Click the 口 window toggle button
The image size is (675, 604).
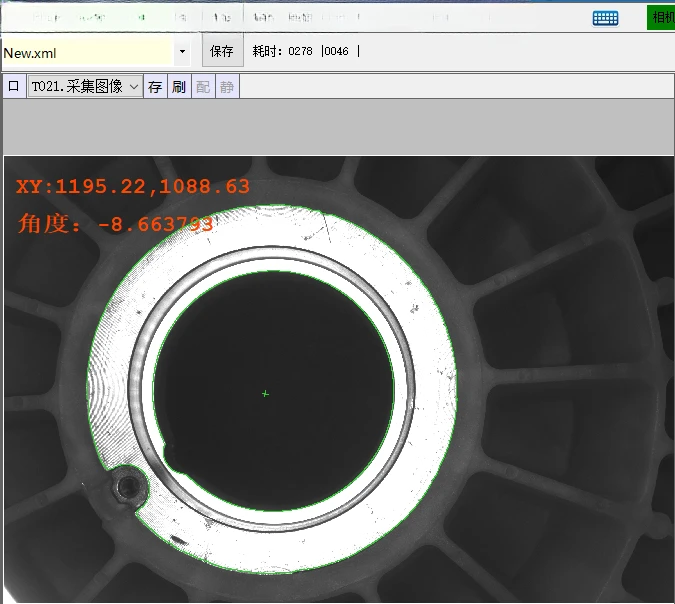(x=14, y=87)
